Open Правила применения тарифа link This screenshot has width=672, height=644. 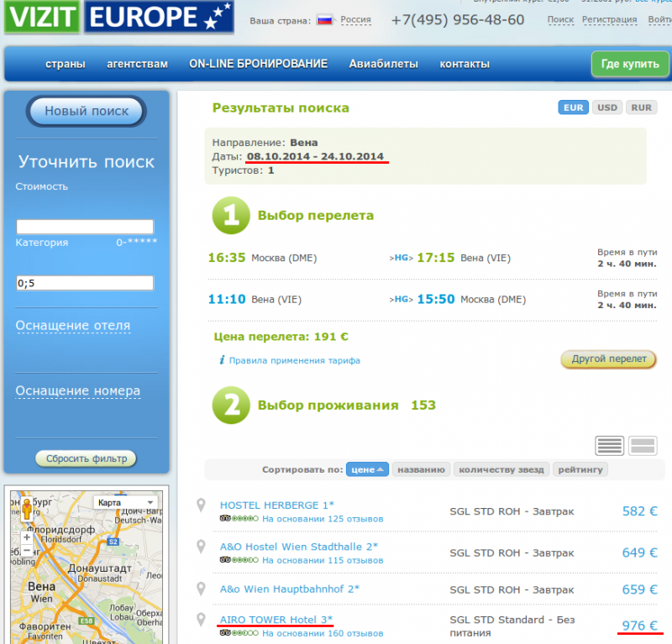click(x=295, y=360)
